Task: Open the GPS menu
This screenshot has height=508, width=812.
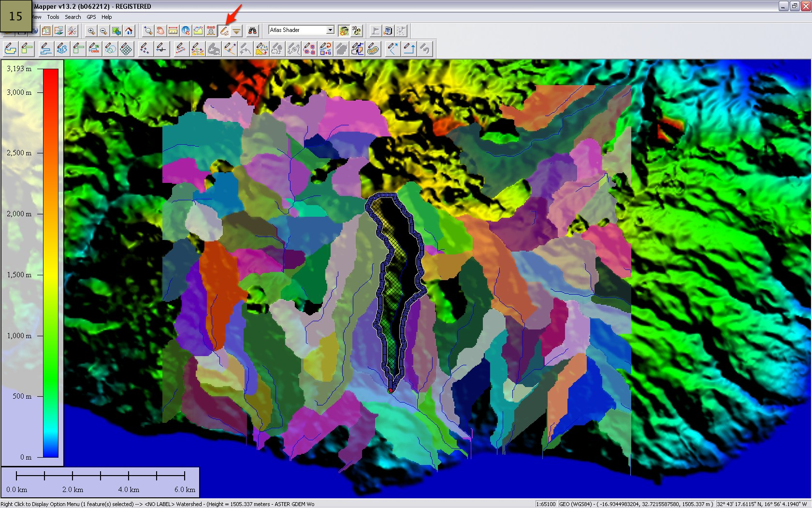Action: [91, 17]
